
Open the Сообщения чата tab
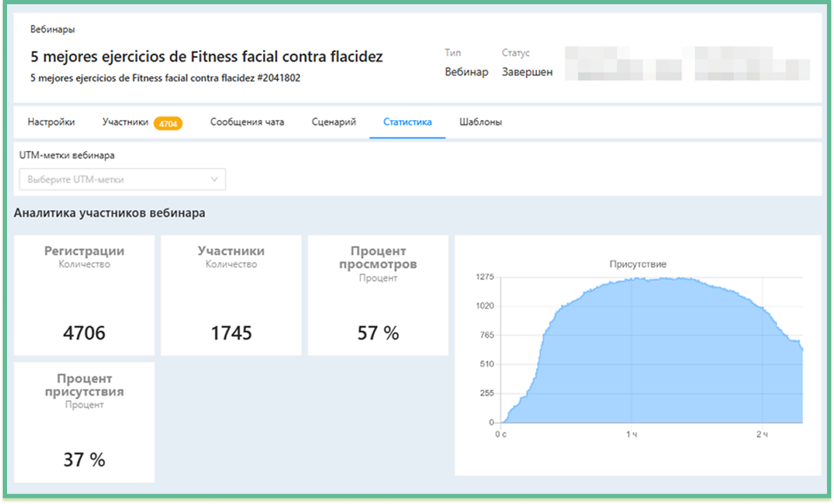coord(247,122)
